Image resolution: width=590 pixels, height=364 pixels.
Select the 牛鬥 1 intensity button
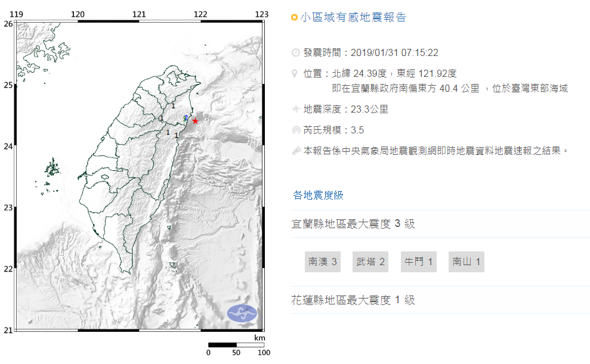(418, 262)
